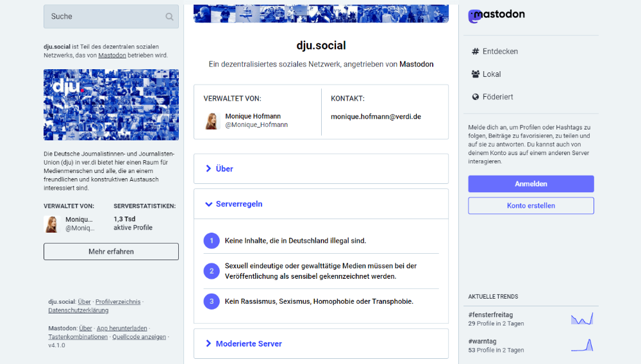Open the App herunterladen link
Image resolution: width=641 pixels, height=364 pixels.
coord(122,328)
